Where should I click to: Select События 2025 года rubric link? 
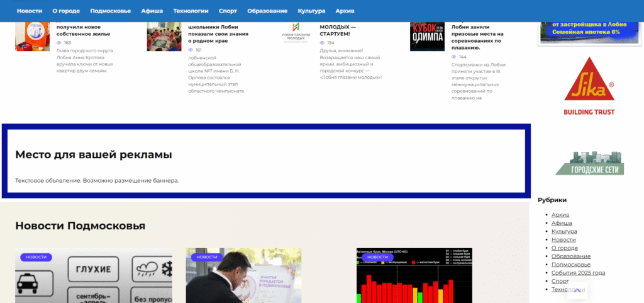pos(578,273)
